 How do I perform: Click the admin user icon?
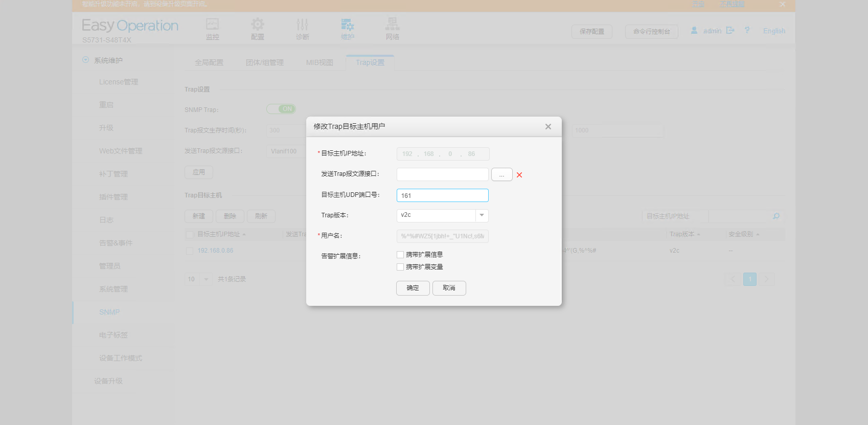coord(694,31)
